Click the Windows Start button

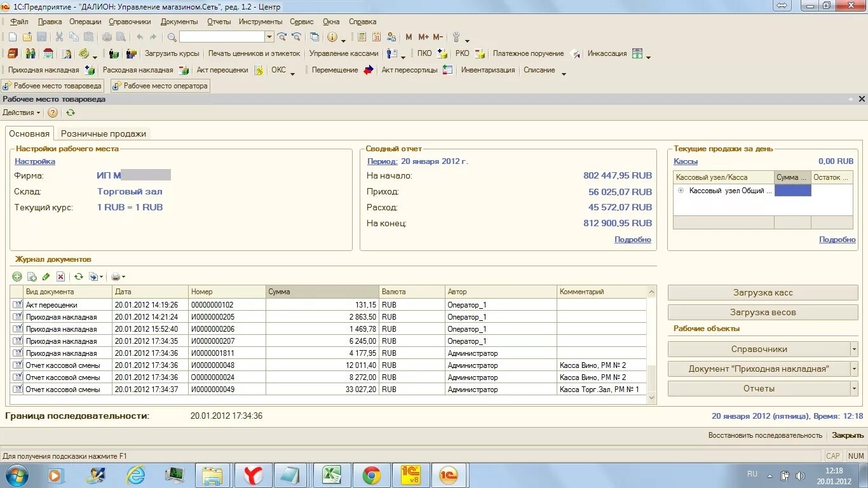[x=17, y=475]
